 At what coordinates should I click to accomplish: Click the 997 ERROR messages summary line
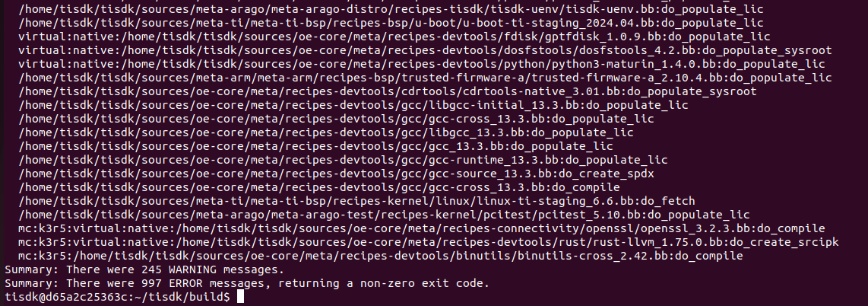tap(248, 283)
